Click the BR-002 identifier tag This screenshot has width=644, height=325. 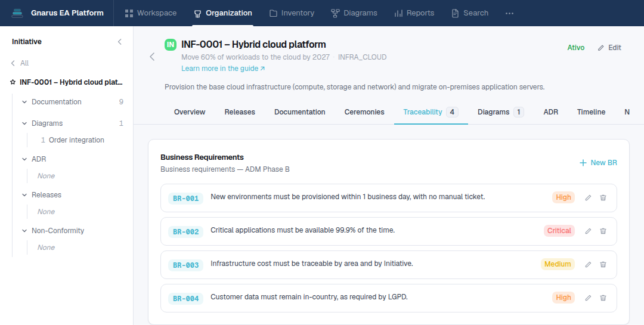click(x=185, y=231)
